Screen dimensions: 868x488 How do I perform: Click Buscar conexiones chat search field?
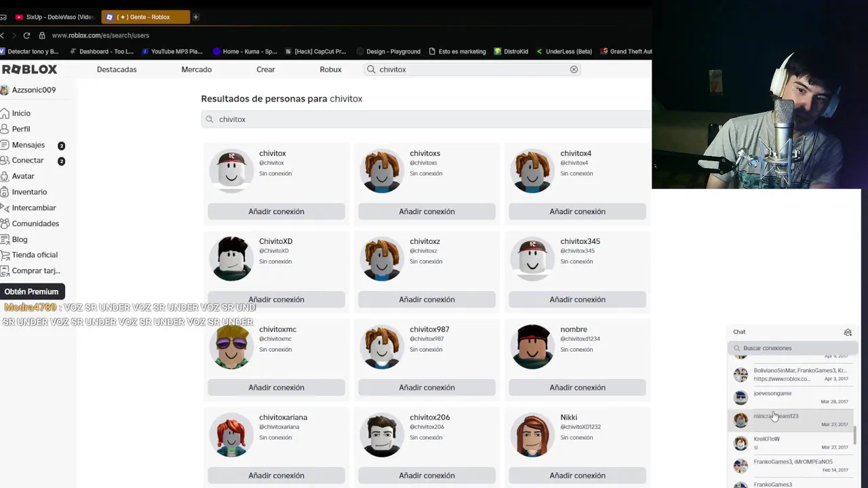793,348
